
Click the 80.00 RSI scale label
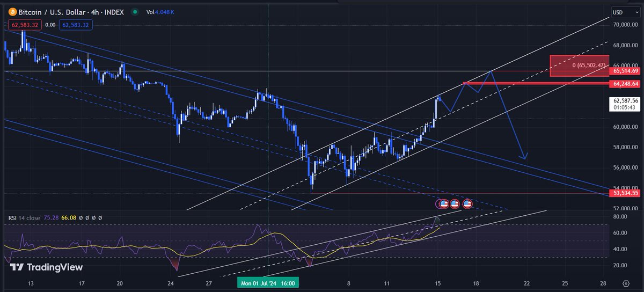(620, 216)
